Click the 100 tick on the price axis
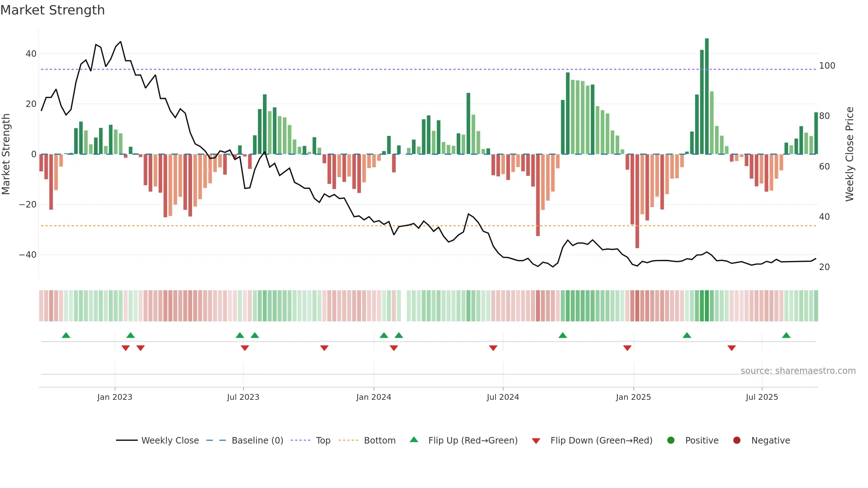This screenshot has width=868, height=488. tap(827, 66)
